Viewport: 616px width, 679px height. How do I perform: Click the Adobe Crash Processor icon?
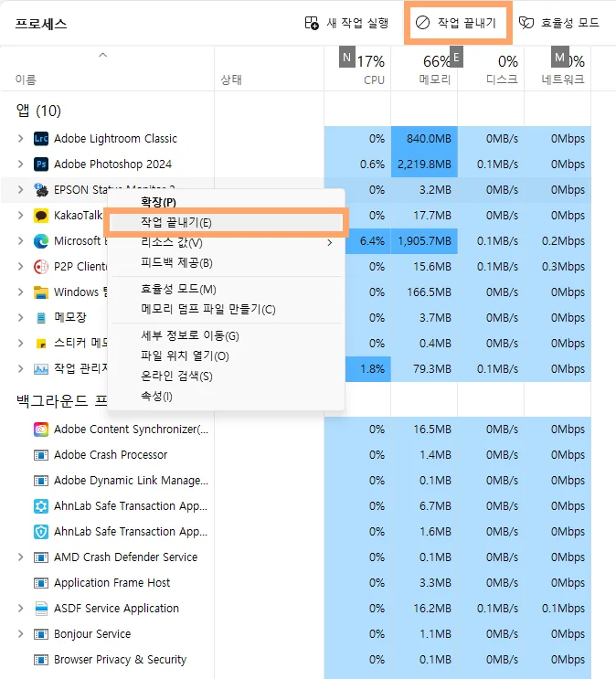[41, 455]
